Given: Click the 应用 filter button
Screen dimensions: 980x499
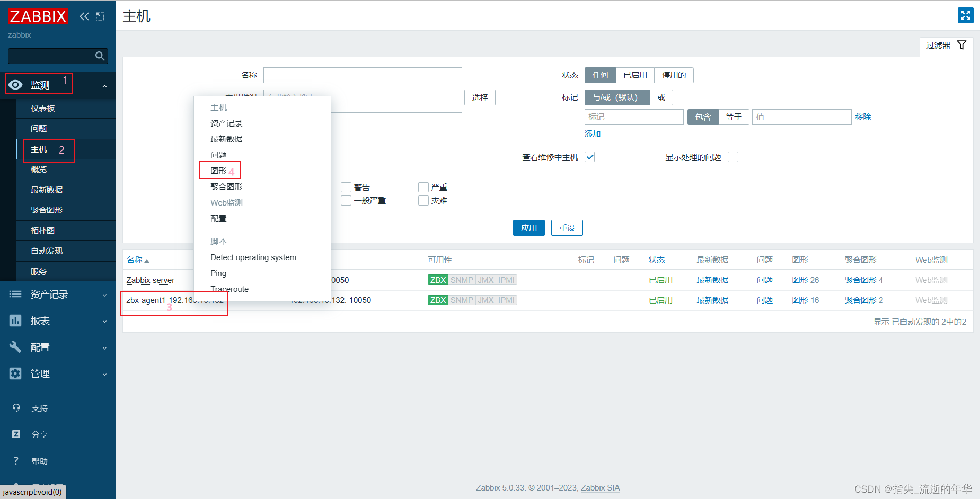Looking at the screenshot, I should (528, 228).
